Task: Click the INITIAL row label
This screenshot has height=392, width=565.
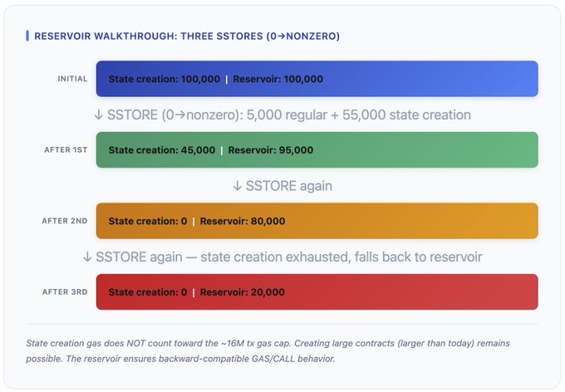Action: click(72, 79)
